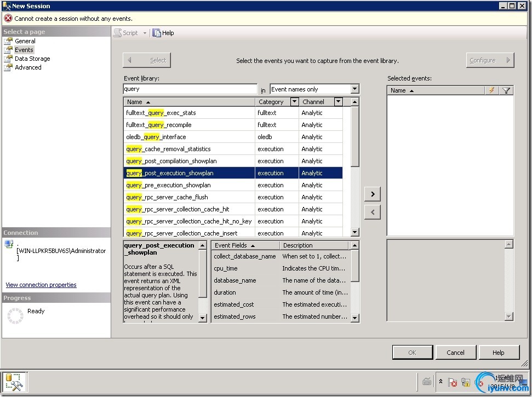This screenshot has width=532, height=397.
Task: Select cpu_time event field
Action: (226, 268)
